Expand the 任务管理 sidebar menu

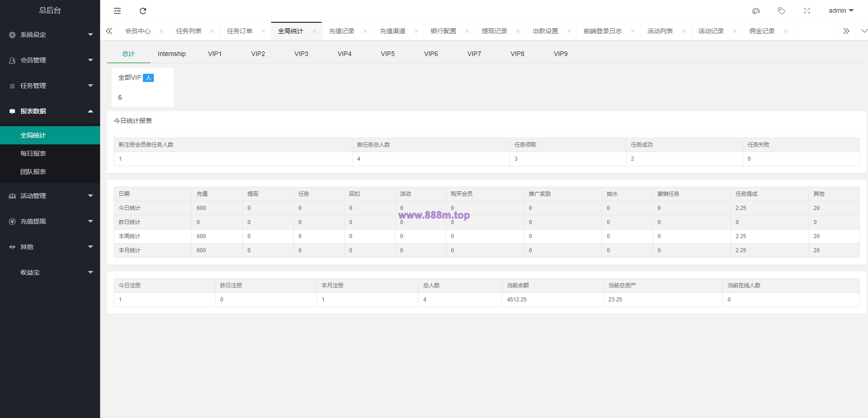(x=50, y=86)
